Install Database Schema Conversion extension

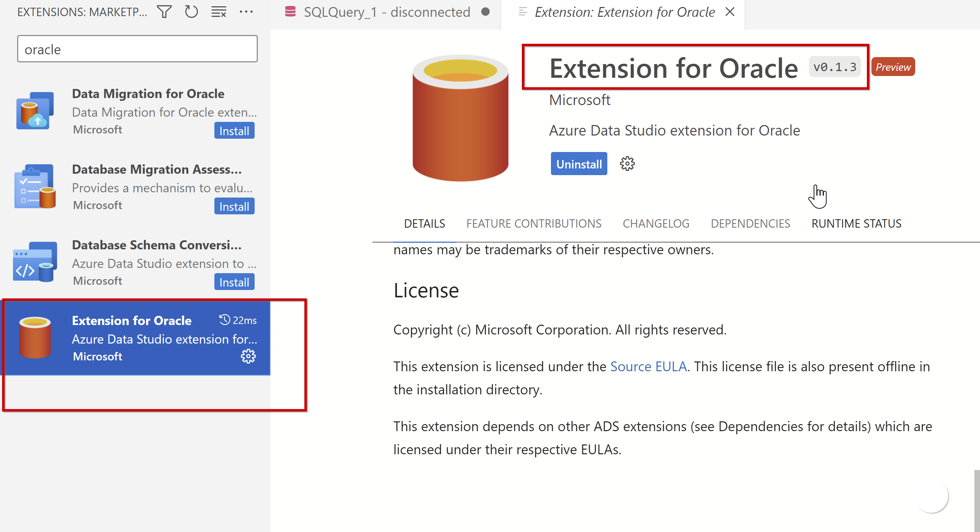pyautogui.click(x=234, y=282)
